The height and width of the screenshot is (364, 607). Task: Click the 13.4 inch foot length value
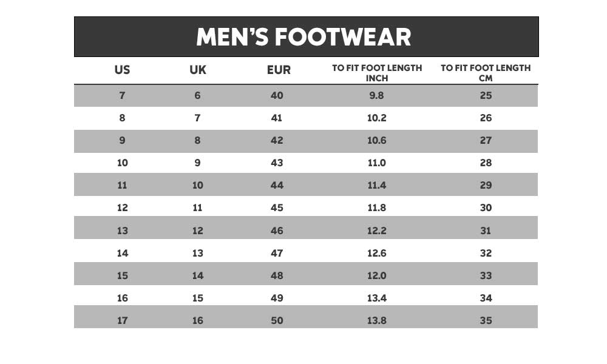coord(376,298)
